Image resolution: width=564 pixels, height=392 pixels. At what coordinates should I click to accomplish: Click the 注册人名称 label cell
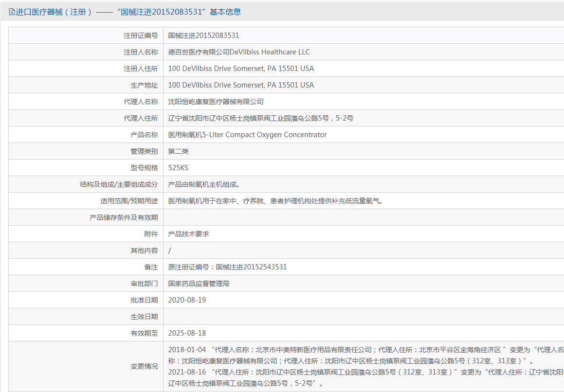86,52
